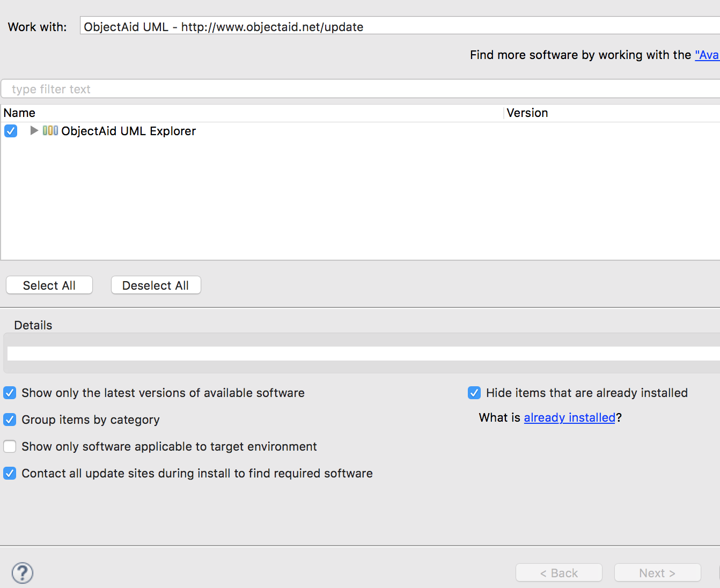Expand the ObjectAid UML Explorer tree node

(x=34, y=130)
